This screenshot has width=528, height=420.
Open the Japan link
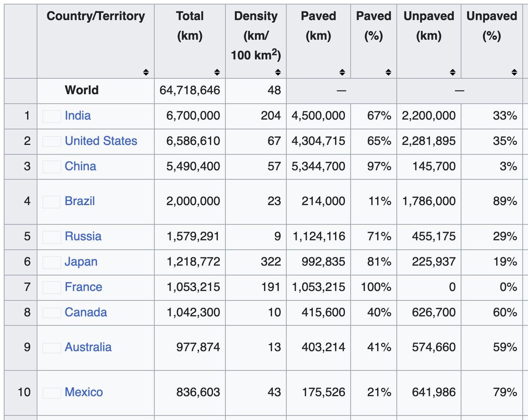coord(81,262)
